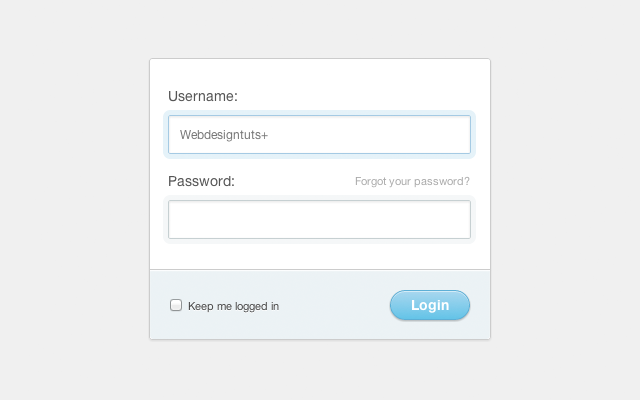Viewport: 640px width, 400px height.
Task: Enable the Keep me logged in checkbox
Action: click(x=176, y=305)
